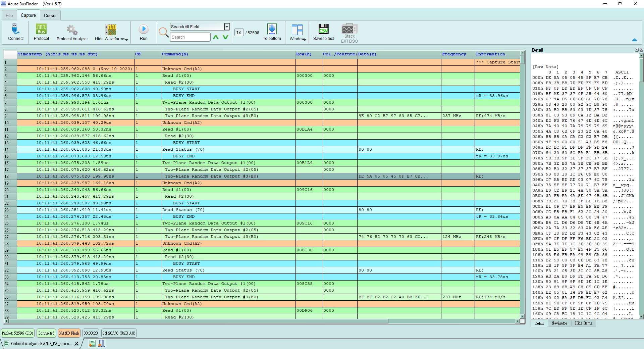Open the File tab
Image resolution: width=644 pixels, height=349 pixels.
click(x=9, y=15)
